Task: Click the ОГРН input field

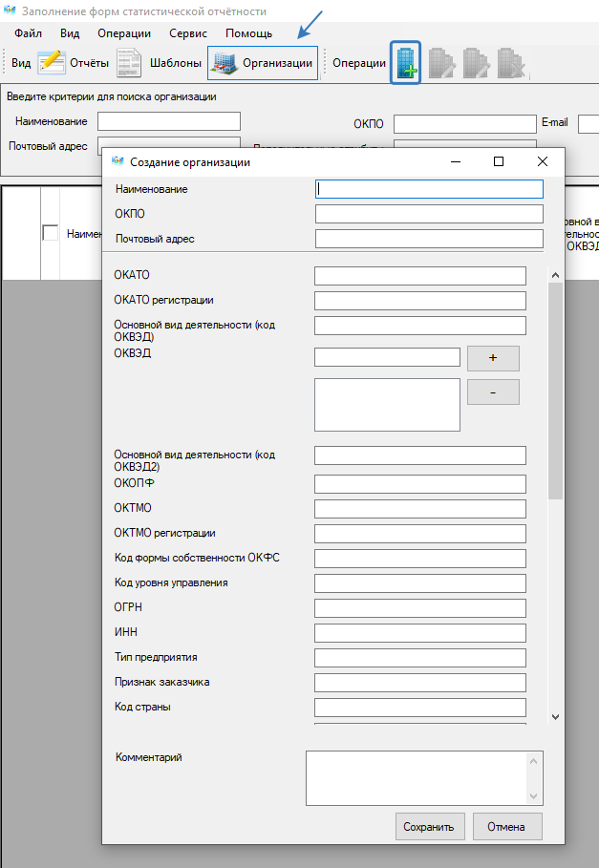Action: 419,608
